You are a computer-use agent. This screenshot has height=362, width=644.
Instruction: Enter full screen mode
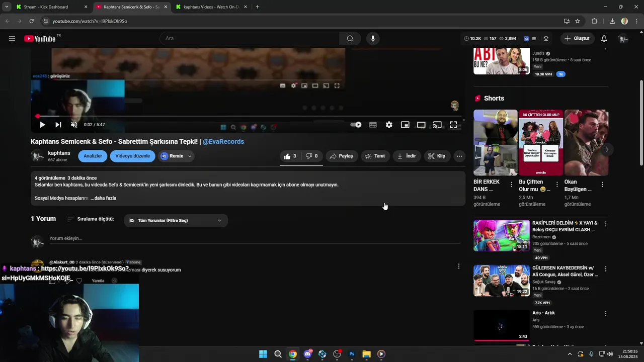(453, 125)
